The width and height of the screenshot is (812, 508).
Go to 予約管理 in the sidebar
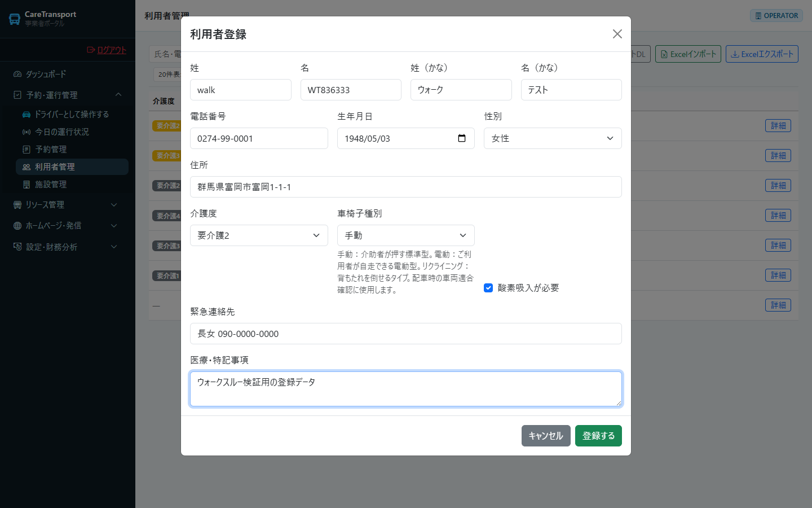coord(72,149)
